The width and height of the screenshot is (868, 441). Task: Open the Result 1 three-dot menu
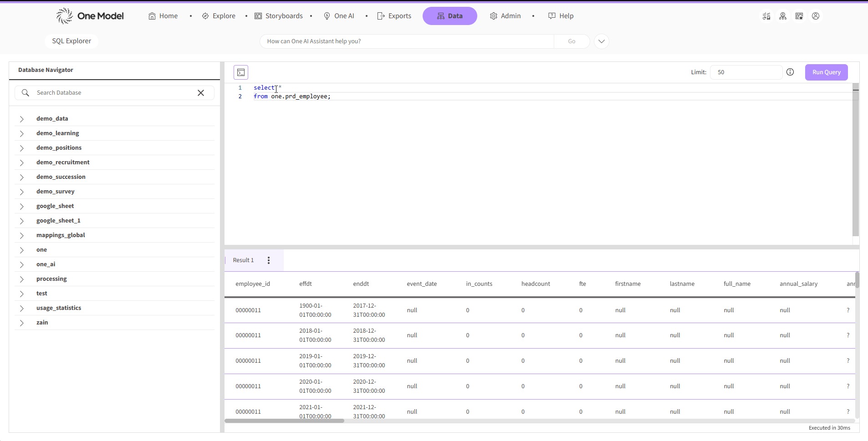click(269, 260)
